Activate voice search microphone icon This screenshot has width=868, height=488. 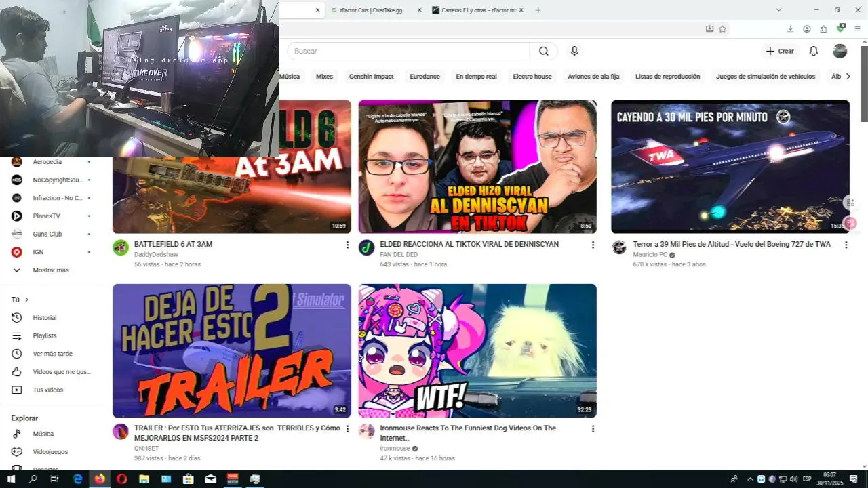pyautogui.click(x=574, y=51)
